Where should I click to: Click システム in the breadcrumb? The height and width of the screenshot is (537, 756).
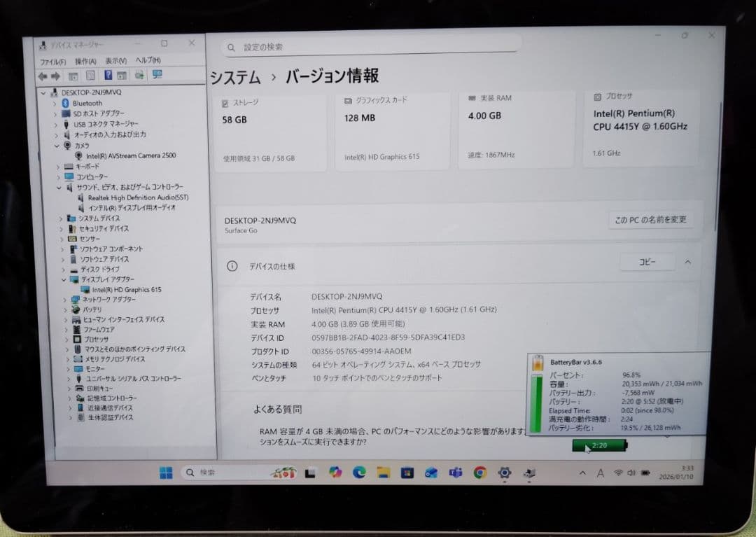(x=235, y=78)
